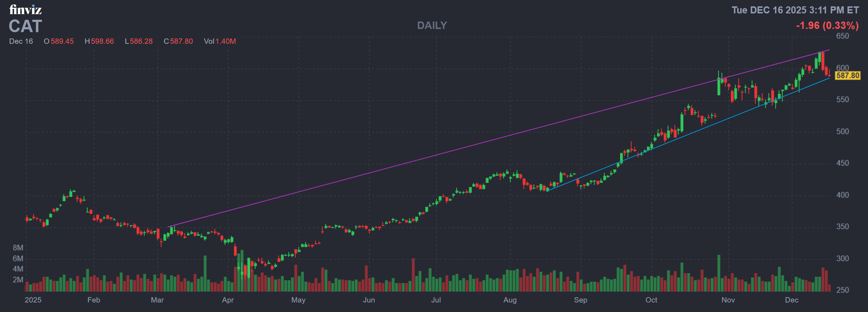Click the -1.96 (0.33%) price change text
The image size is (868, 312).
pos(827,25)
